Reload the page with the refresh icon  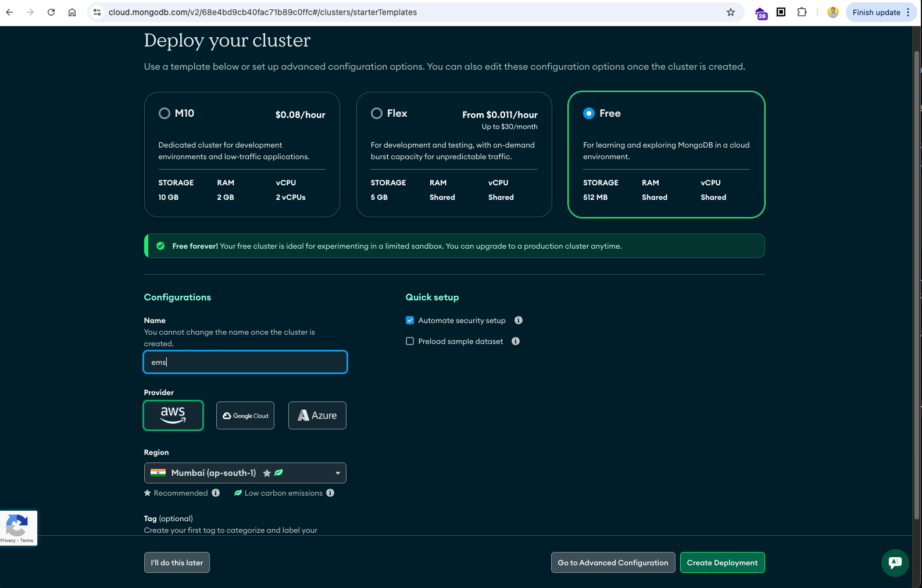click(51, 12)
